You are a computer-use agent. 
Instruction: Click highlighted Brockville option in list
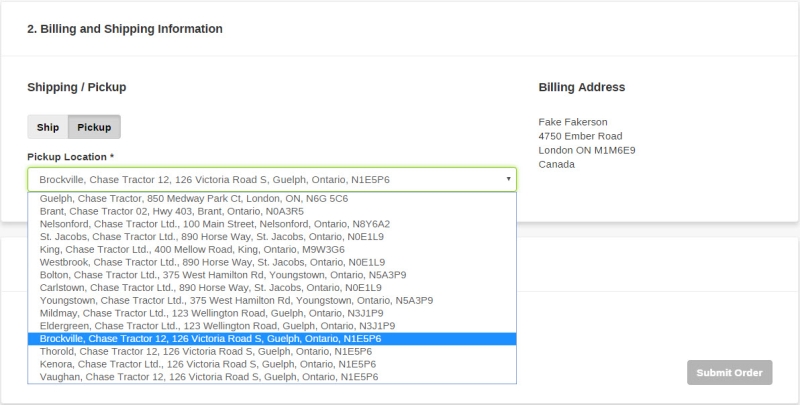click(272, 339)
